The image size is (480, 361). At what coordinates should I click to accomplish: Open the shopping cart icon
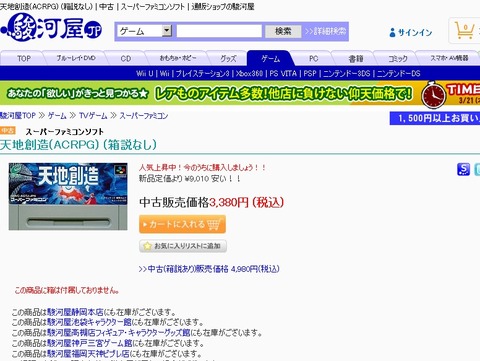pos(464,31)
